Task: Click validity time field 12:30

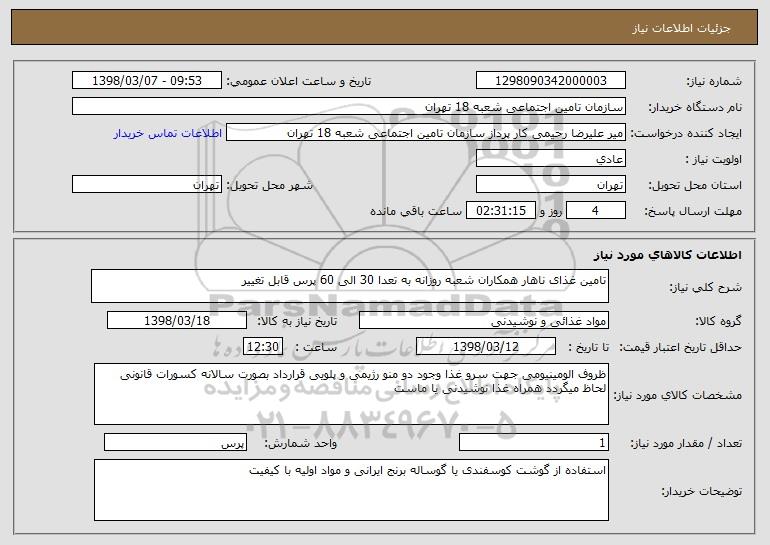Action: pyautogui.click(x=263, y=347)
